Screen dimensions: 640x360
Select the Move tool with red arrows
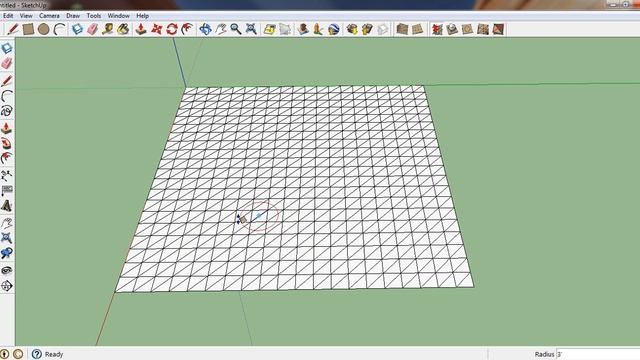point(157,29)
